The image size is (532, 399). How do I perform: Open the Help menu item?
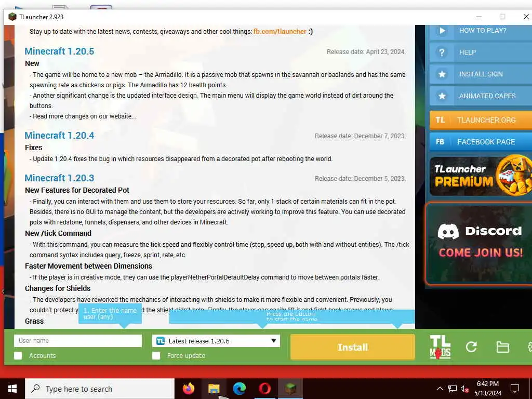coord(481,52)
